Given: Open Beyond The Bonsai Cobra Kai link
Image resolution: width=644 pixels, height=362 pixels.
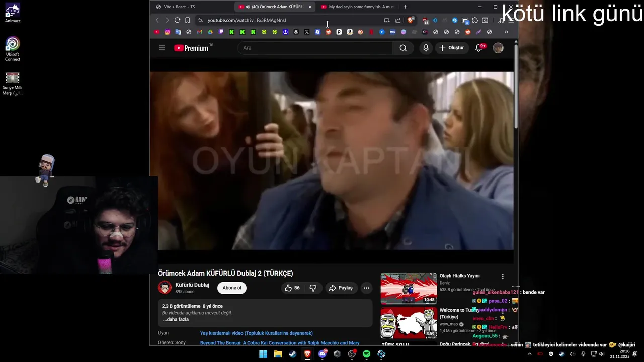Looking at the screenshot, I should tap(280, 343).
